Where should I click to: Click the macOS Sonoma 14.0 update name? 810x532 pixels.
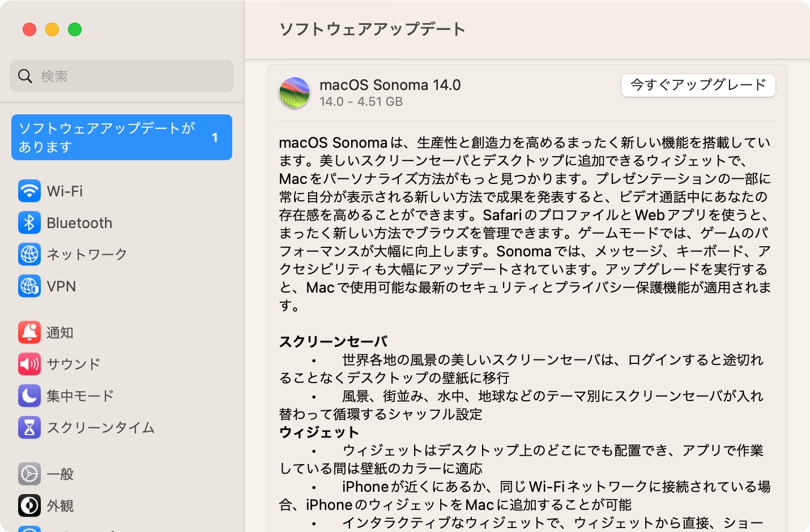[x=390, y=85]
